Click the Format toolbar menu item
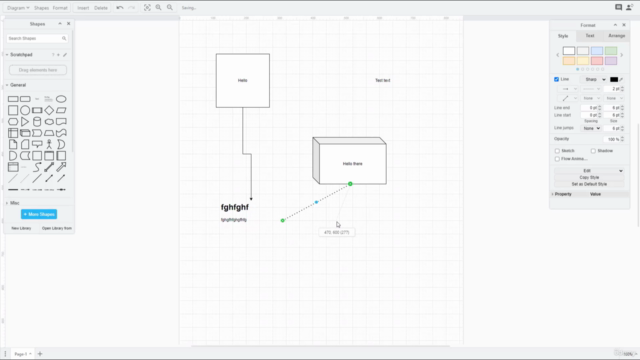This screenshot has width=640, height=360. (60, 8)
